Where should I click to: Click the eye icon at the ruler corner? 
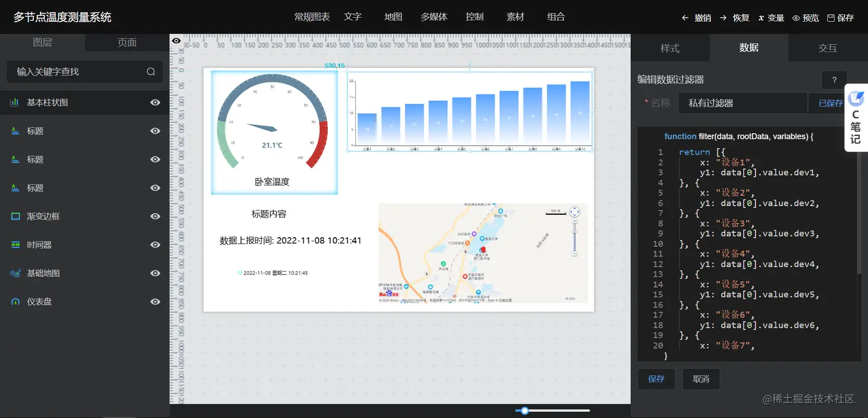pyautogui.click(x=177, y=41)
